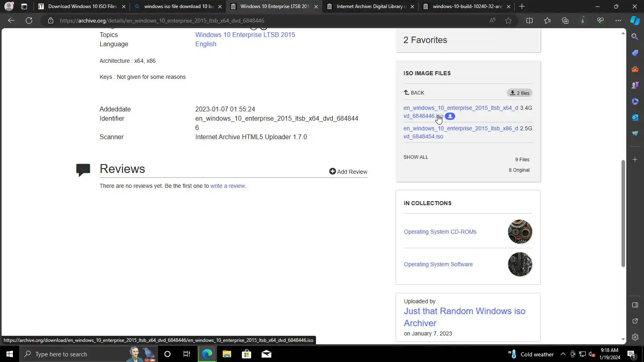The height and width of the screenshot is (362, 644).
Task: Click the scrollbar down arrow
Action: (623, 339)
